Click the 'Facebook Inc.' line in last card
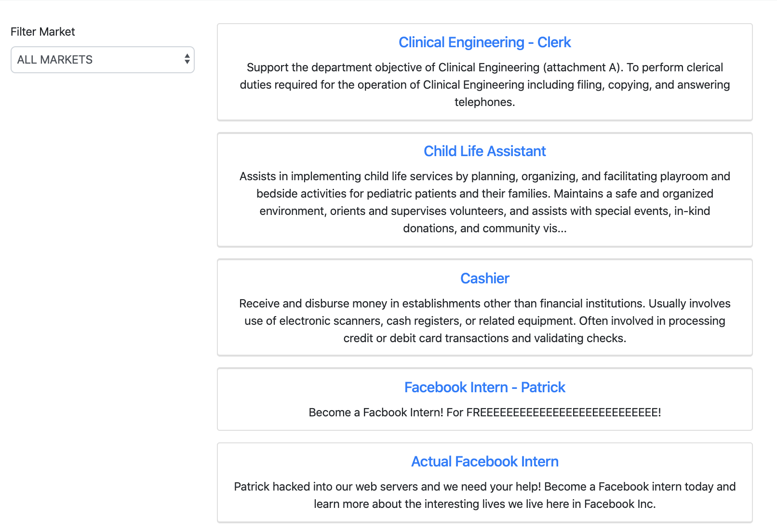777x532 pixels. 484,504
